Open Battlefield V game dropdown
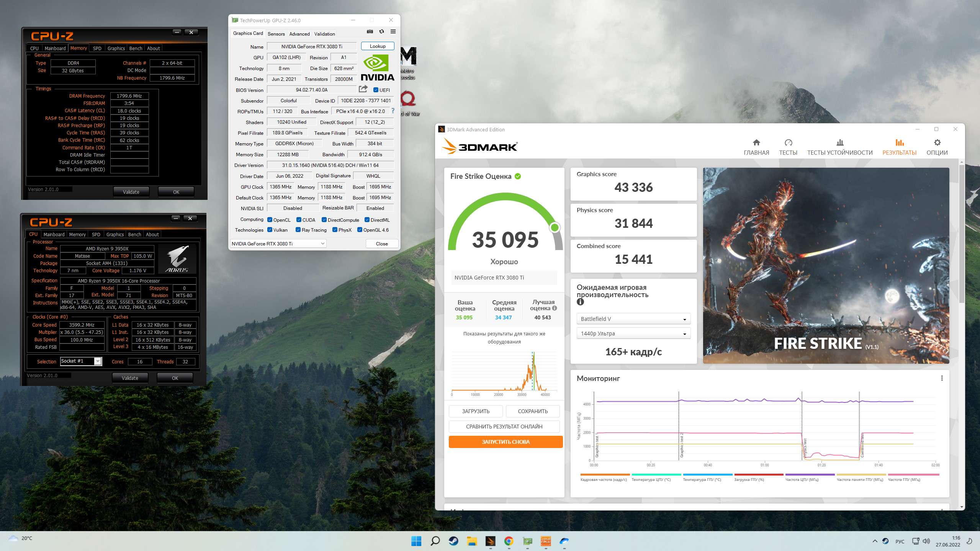 633,319
